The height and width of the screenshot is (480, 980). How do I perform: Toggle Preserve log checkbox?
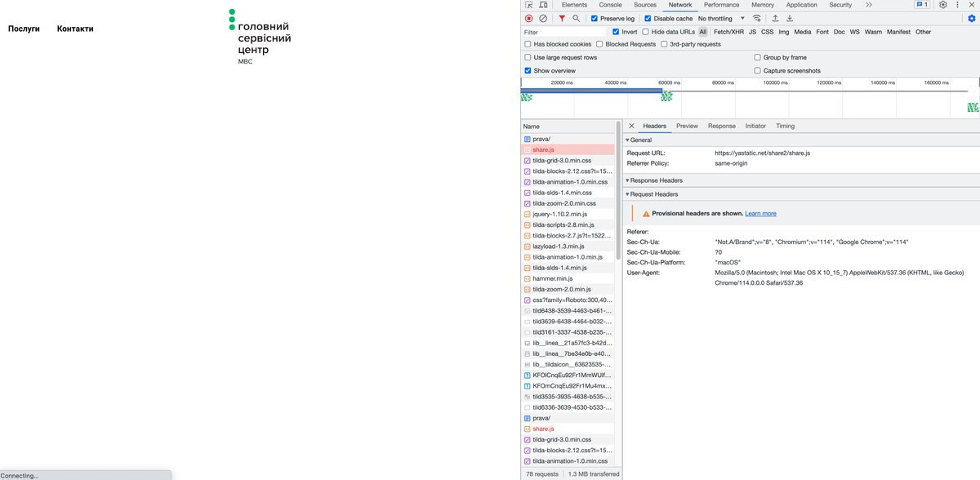(595, 19)
